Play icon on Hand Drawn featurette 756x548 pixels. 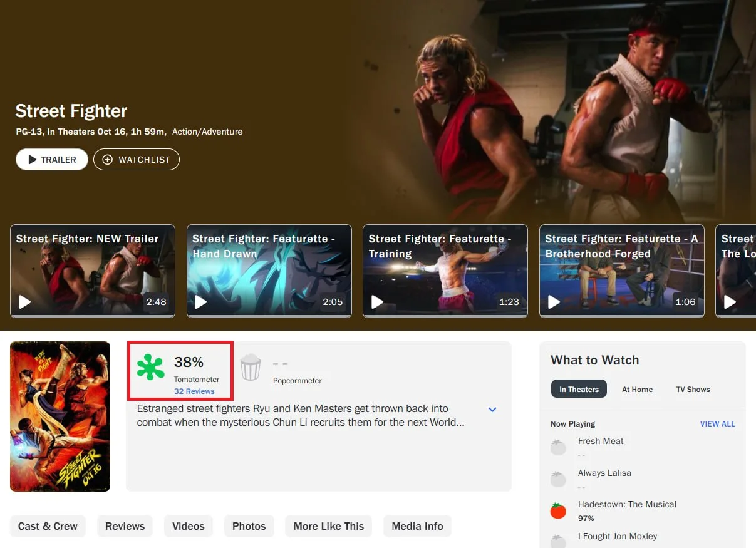click(x=201, y=302)
